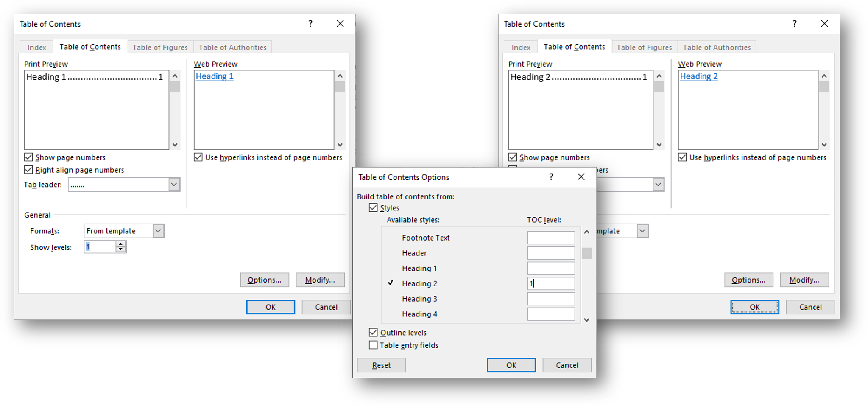Open the partially hidden Formats dropdown on right
868x406 pixels.
pos(642,231)
